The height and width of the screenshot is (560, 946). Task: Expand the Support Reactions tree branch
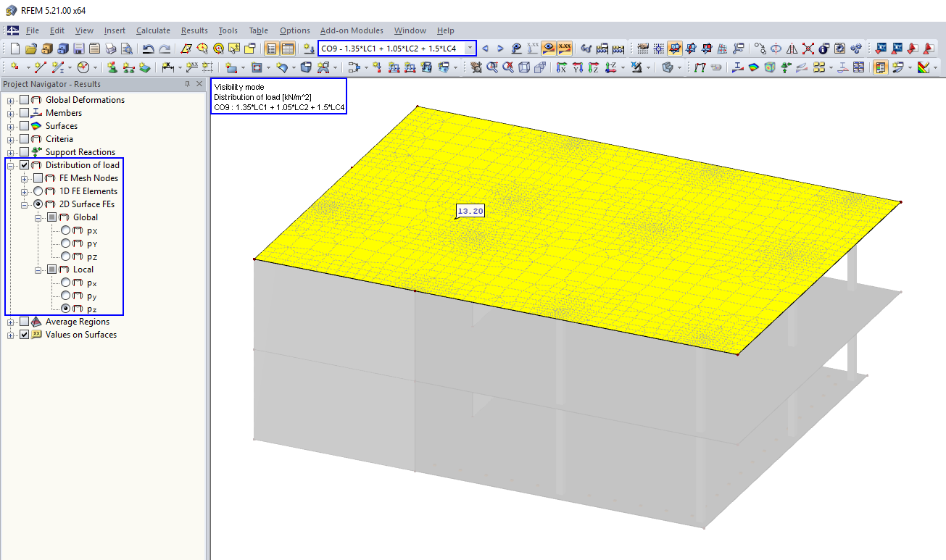point(10,151)
